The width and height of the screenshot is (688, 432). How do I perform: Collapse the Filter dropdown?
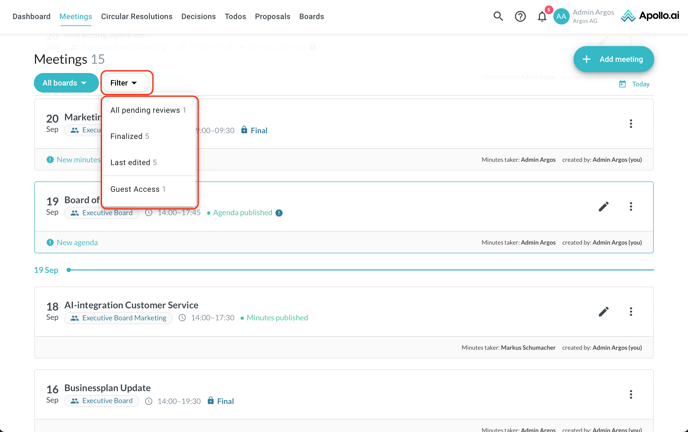point(125,83)
